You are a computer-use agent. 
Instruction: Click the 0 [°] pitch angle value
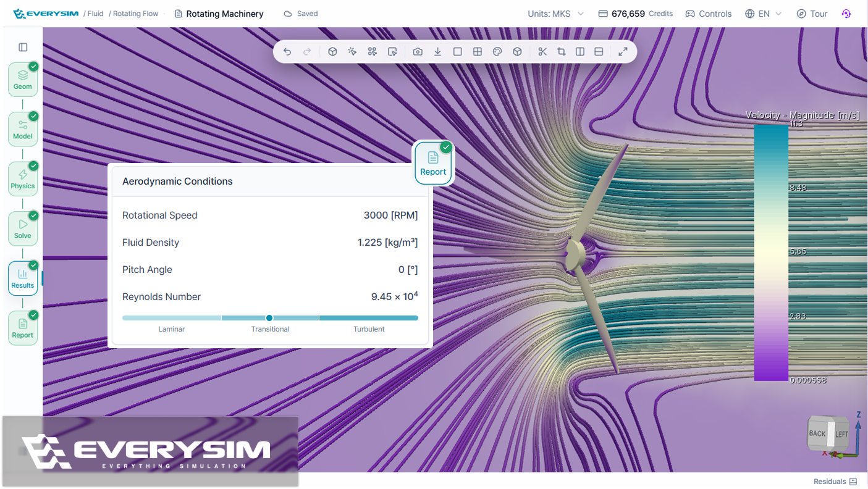tap(408, 270)
